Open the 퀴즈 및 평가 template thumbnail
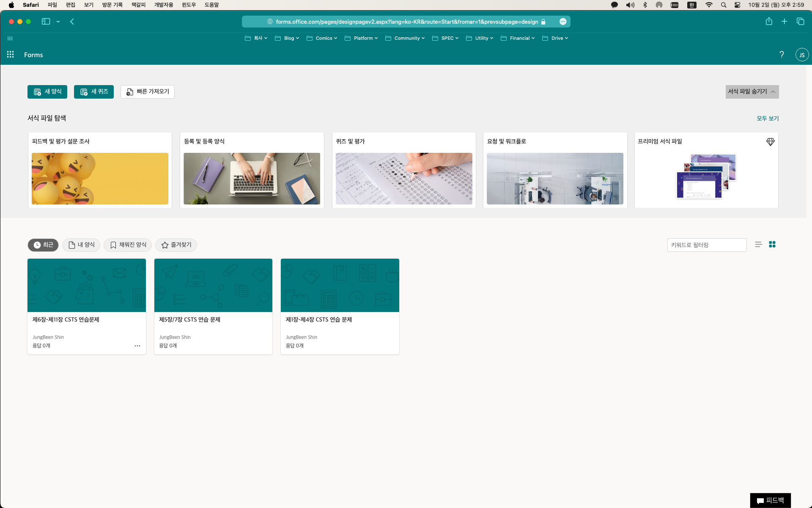 [403, 179]
